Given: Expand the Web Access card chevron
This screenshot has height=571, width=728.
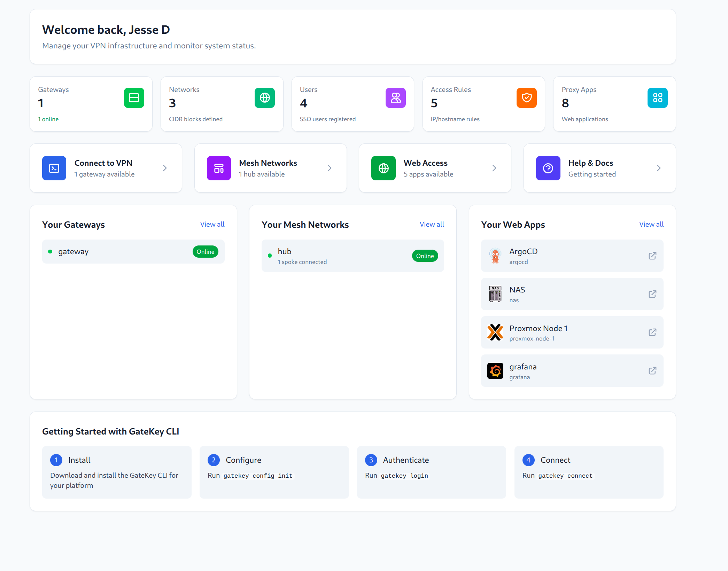Looking at the screenshot, I should point(494,168).
